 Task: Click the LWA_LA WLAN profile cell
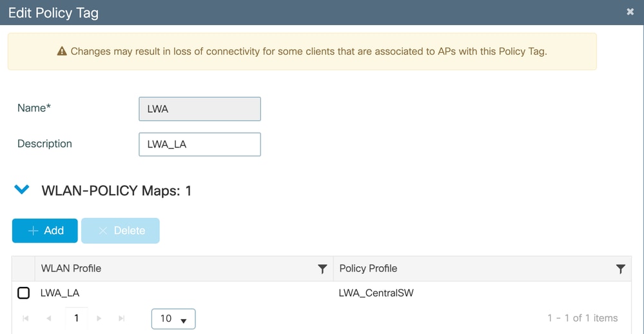tap(60, 293)
